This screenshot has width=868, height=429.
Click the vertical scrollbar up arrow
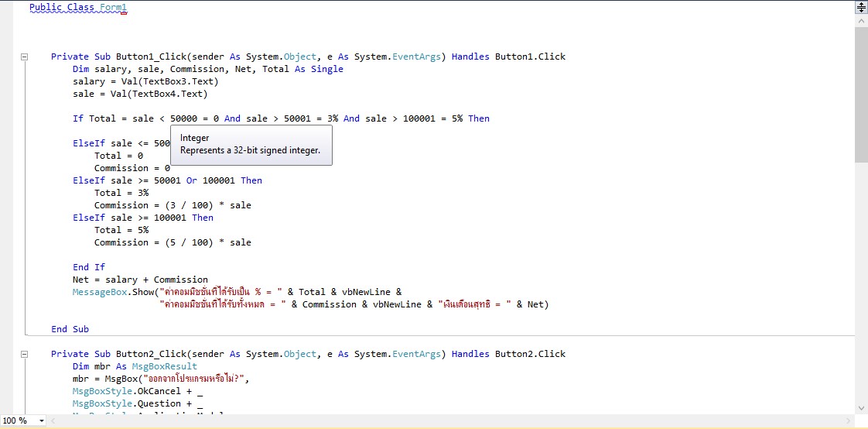coord(861,22)
